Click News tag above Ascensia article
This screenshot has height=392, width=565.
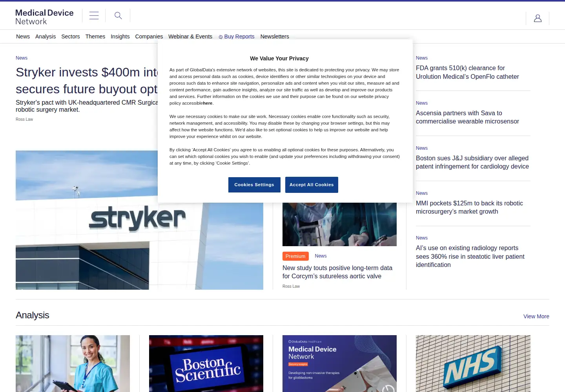[422, 103]
